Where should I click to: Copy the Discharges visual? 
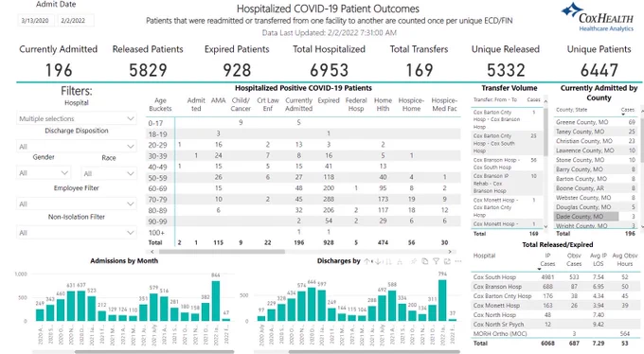(x=425, y=261)
